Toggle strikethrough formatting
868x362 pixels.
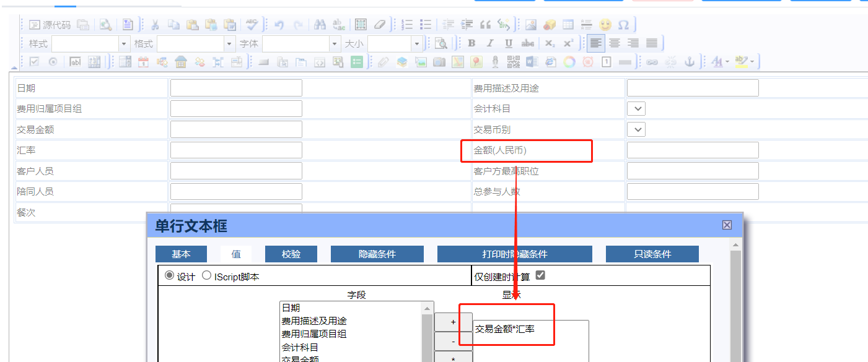coord(528,43)
